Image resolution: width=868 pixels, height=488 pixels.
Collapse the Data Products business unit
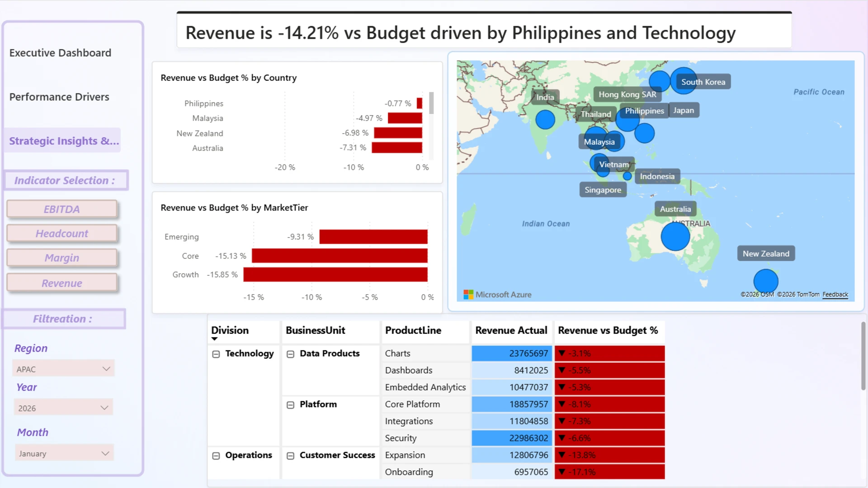[x=290, y=354]
